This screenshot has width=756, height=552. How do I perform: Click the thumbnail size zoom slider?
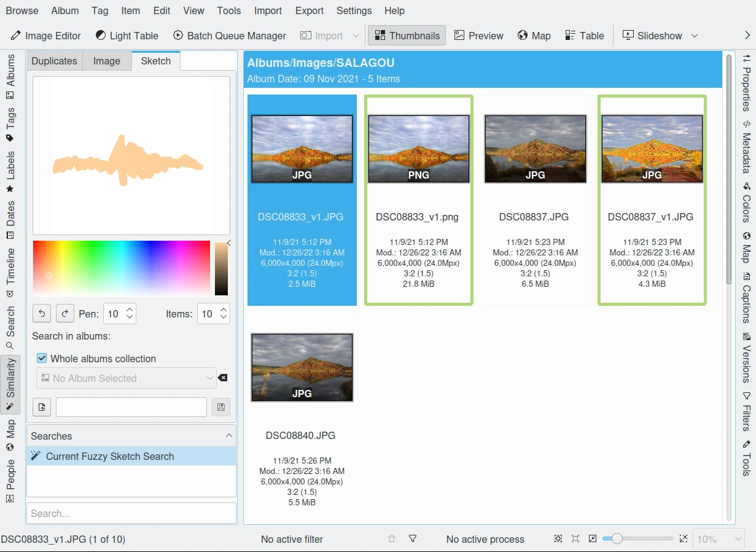coord(637,539)
